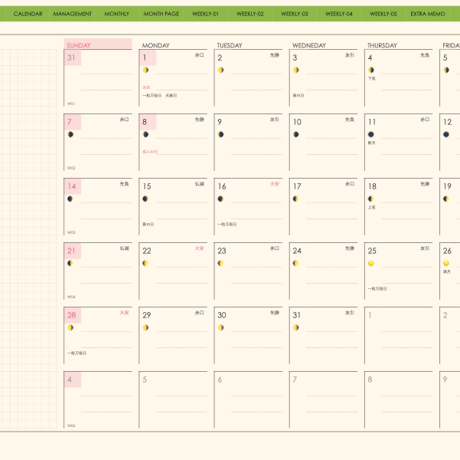The image size is (460, 460).
Task: Click the red date number 14
Action: pos(72,186)
